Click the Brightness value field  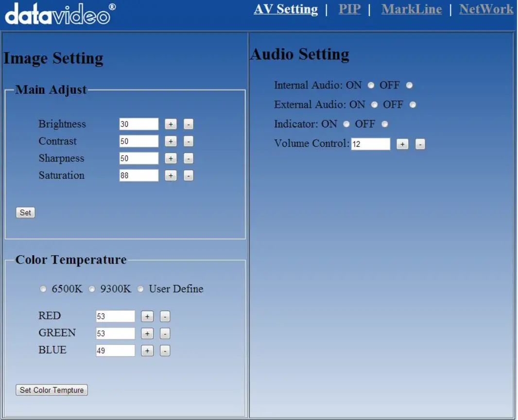click(x=139, y=124)
